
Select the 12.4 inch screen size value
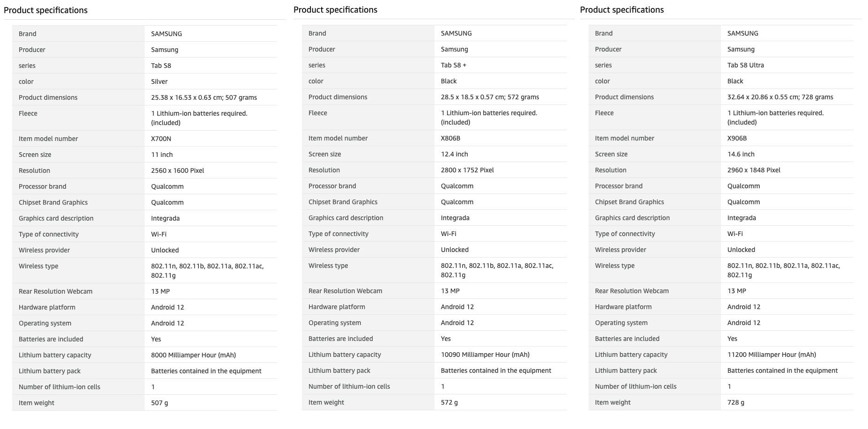(x=454, y=154)
